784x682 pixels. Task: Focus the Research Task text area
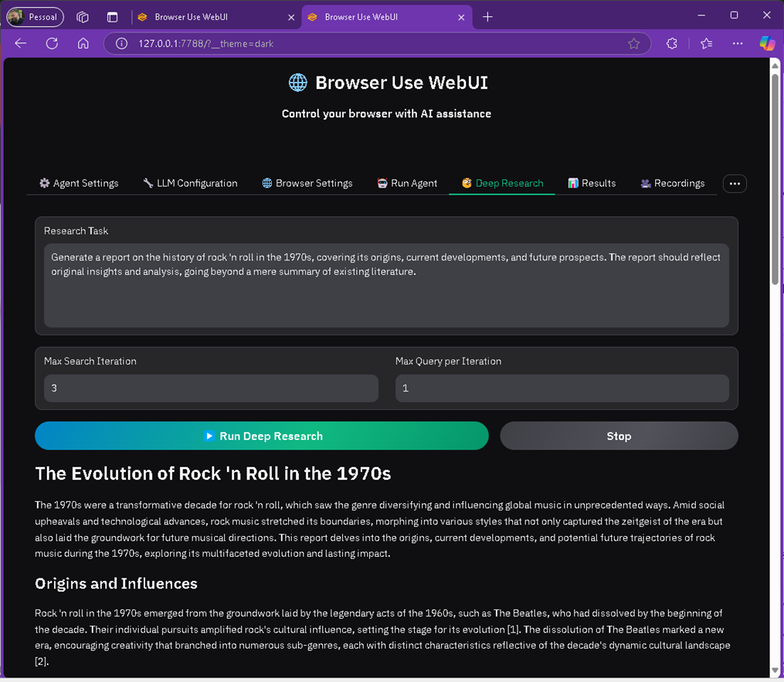[x=386, y=286]
